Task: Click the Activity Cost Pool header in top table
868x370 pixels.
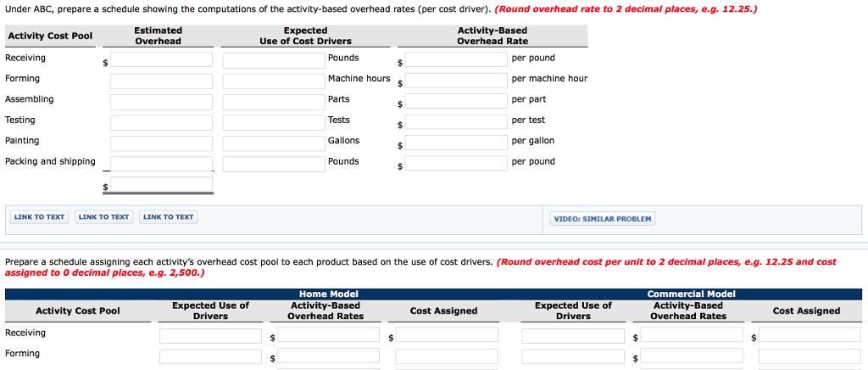Action: (x=50, y=36)
